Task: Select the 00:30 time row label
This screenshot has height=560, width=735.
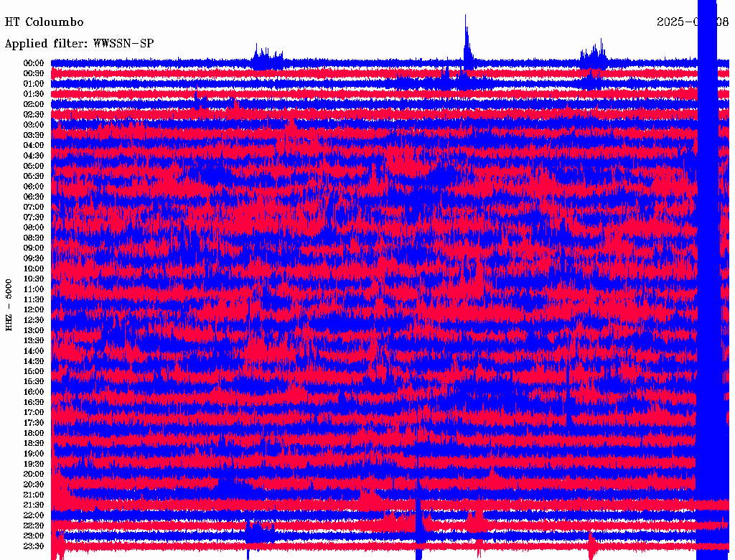Action: [34, 74]
